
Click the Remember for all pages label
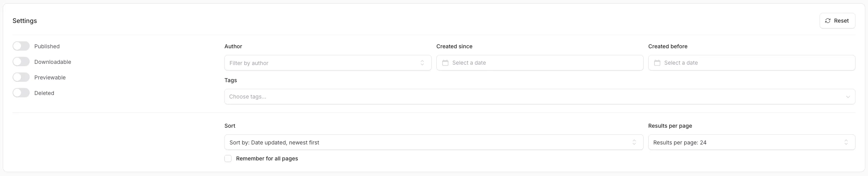[267, 158]
